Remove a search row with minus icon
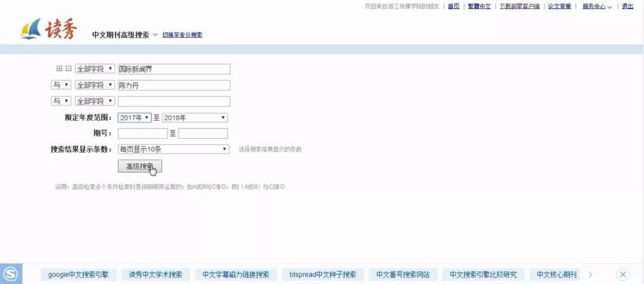The height and width of the screenshot is (284, 644). (69, 69)
